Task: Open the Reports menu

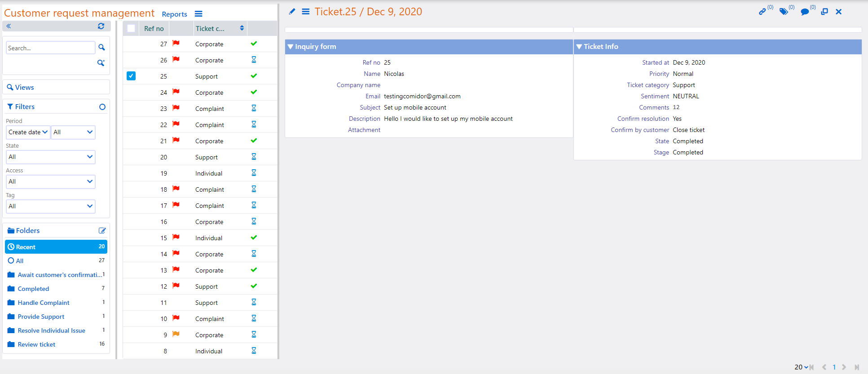Action: (174, 14)
